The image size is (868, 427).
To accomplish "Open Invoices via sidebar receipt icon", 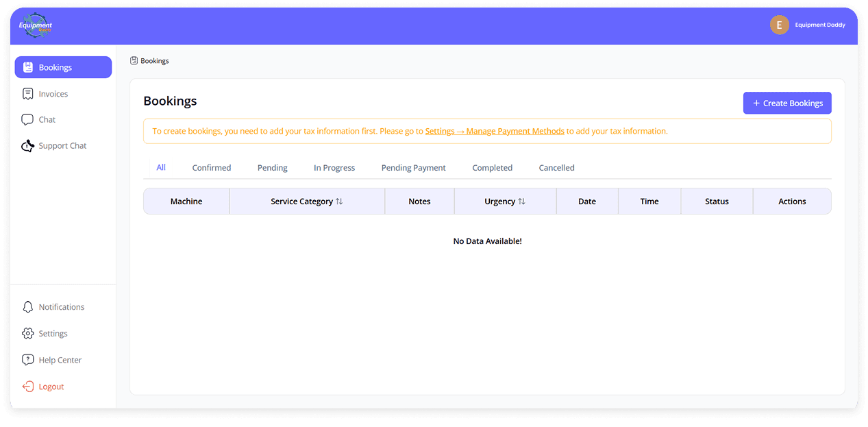I will (28, 94).
